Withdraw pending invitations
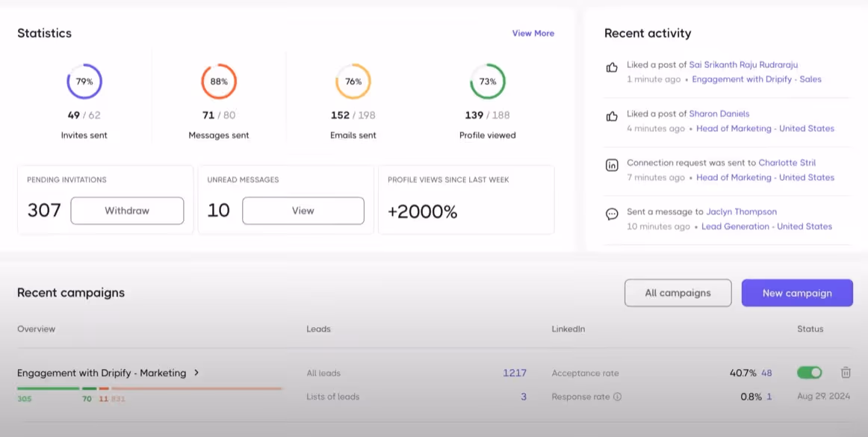868x437 pixels. (x=127, y=211)
